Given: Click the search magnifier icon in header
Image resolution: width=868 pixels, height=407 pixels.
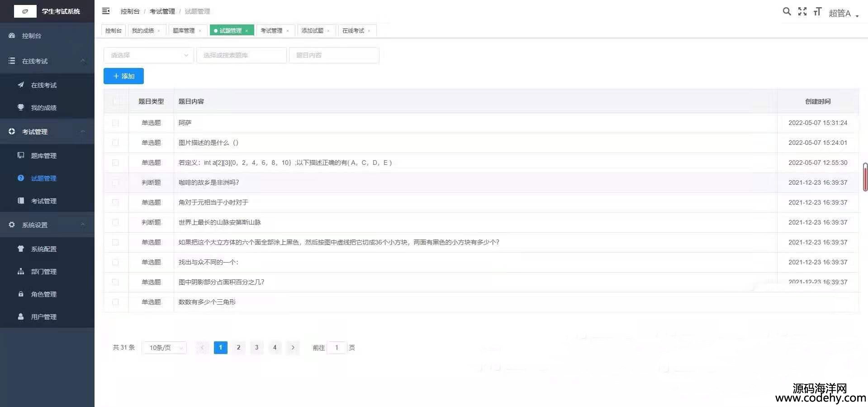Looking at the screenshot, I should tap(787, 12).
